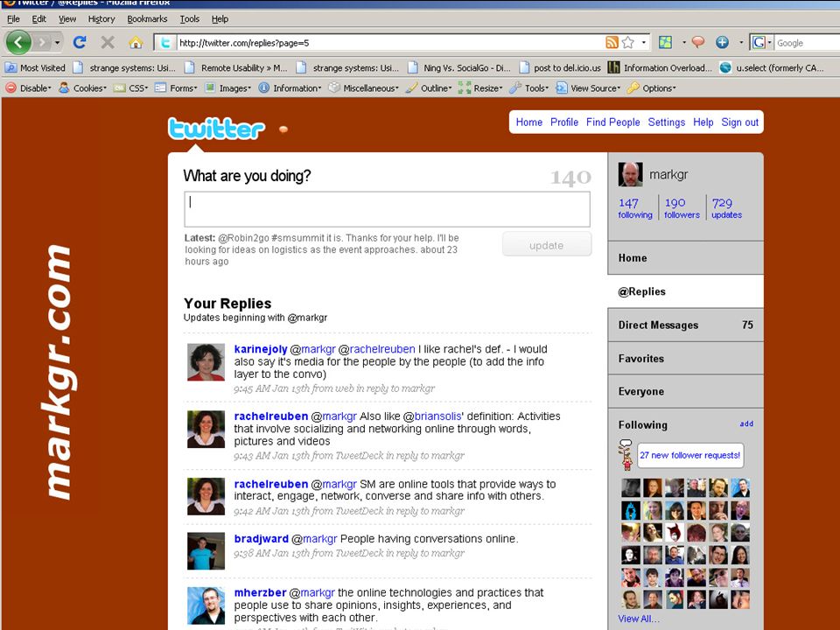Open the Outline developer toolbar menu
The width and height of the screenshot is (840, 630).
pyautogui.click(x=429, y=87)
